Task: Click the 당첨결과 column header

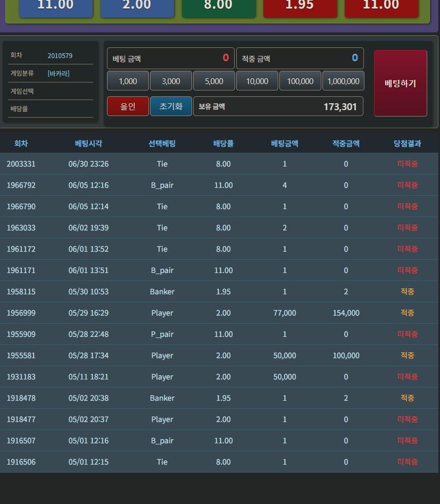Action: point(407,143)
